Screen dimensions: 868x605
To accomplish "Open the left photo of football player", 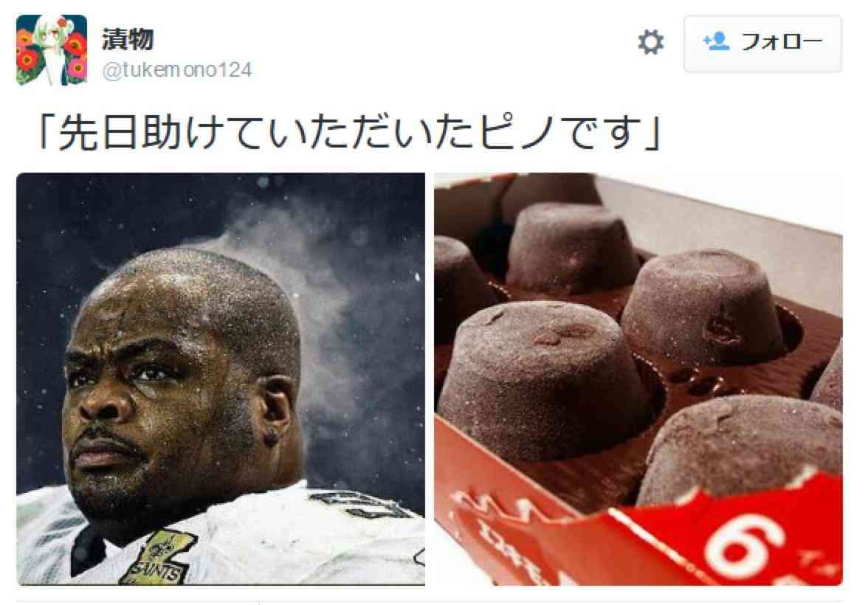I will click(221, 379).
